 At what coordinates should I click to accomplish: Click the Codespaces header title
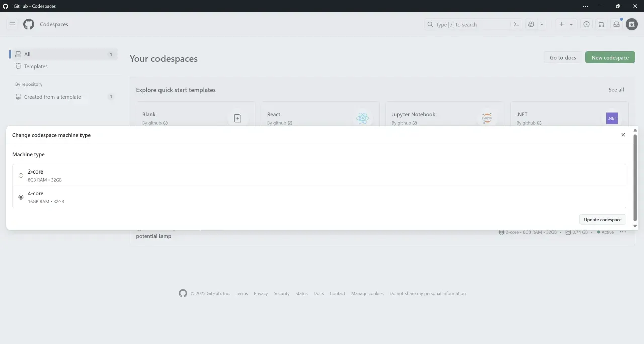pyautogui.click(x=54, y=24)
